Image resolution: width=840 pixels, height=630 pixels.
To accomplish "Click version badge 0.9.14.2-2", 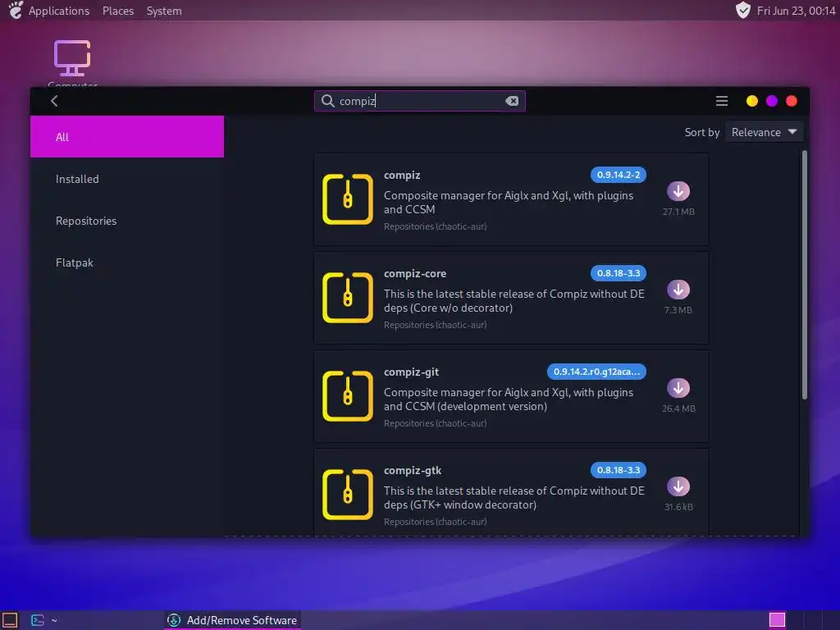I will (619, 175).
